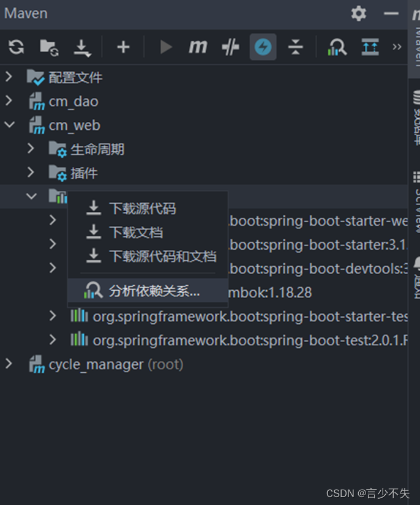Click analyze dependencies toolbar icon
This screenshot has height=505, width=420.
coord(337,47)
